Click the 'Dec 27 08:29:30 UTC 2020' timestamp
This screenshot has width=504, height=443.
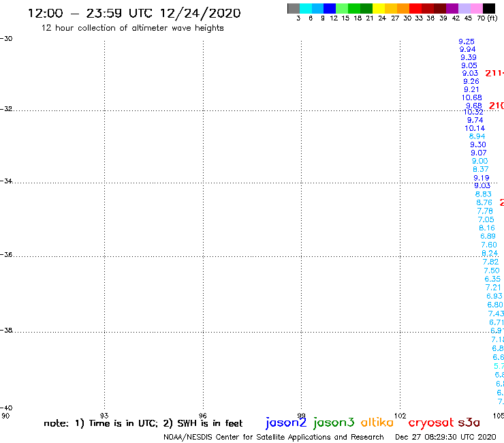pos(445,437)
